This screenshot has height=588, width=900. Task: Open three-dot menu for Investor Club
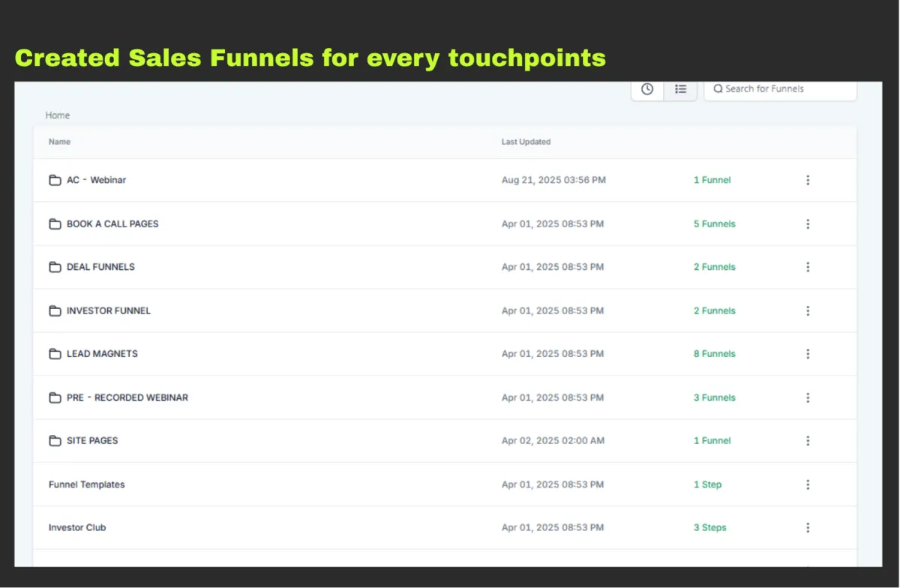point(808,527)
